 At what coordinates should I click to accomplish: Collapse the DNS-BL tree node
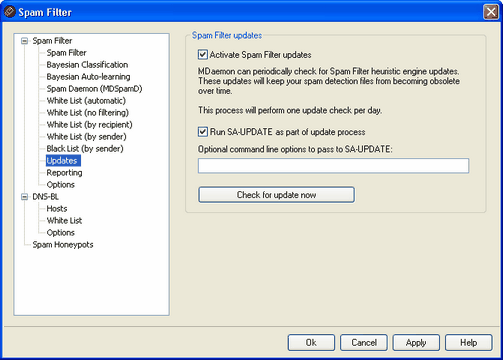(24, 197)
